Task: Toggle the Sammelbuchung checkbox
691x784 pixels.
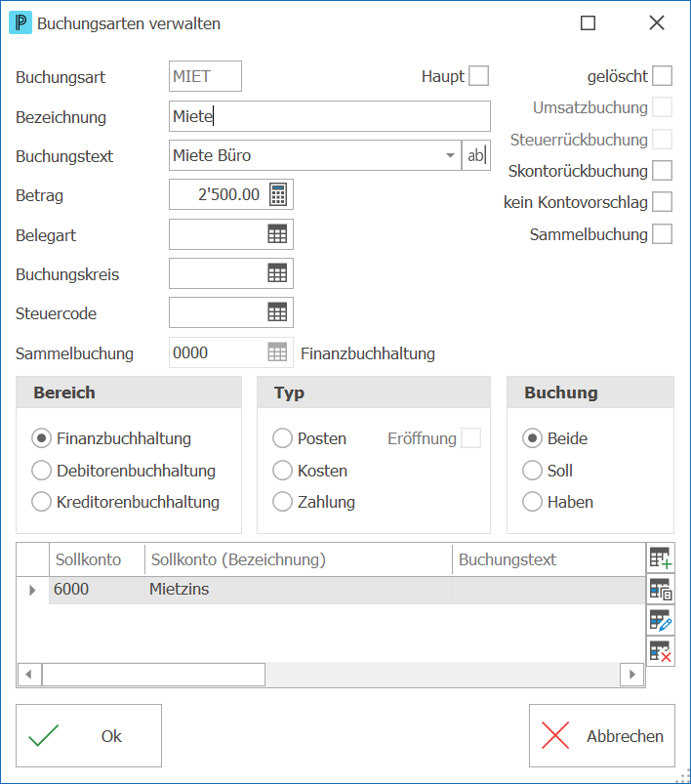Action: [662, 234]
